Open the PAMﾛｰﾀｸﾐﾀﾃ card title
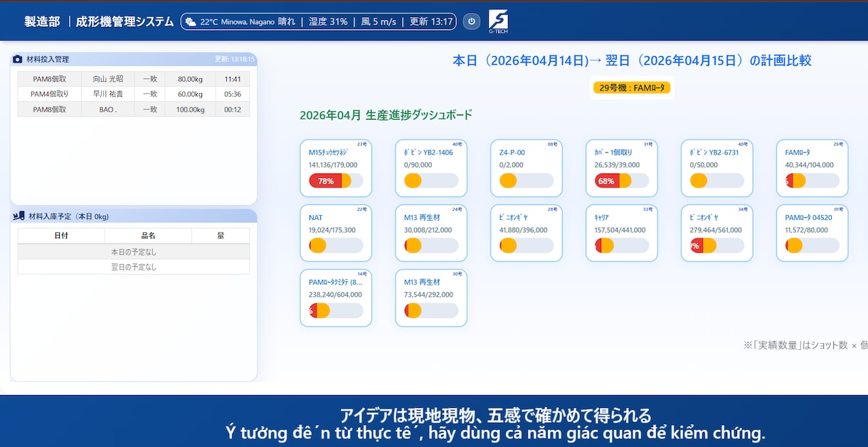The height and width of the screenshot is (447, 868). tap(336, 283)
